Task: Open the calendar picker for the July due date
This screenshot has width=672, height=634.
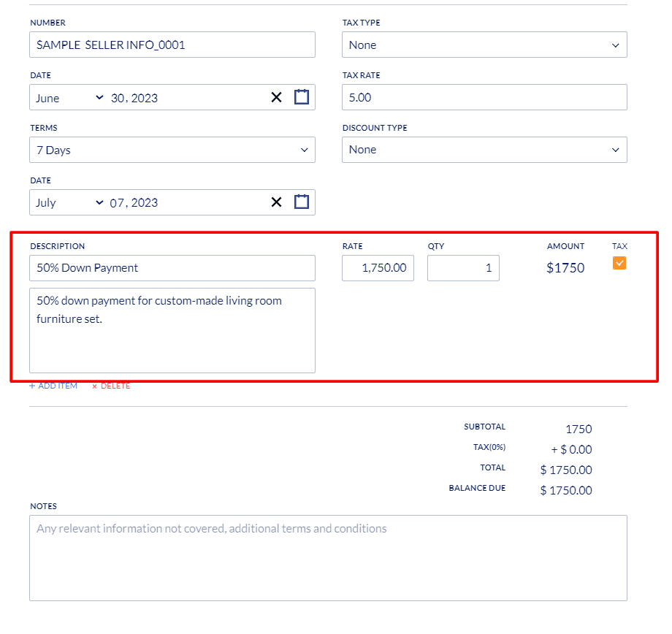Action: pyautogui.click(x=301, y=202)
